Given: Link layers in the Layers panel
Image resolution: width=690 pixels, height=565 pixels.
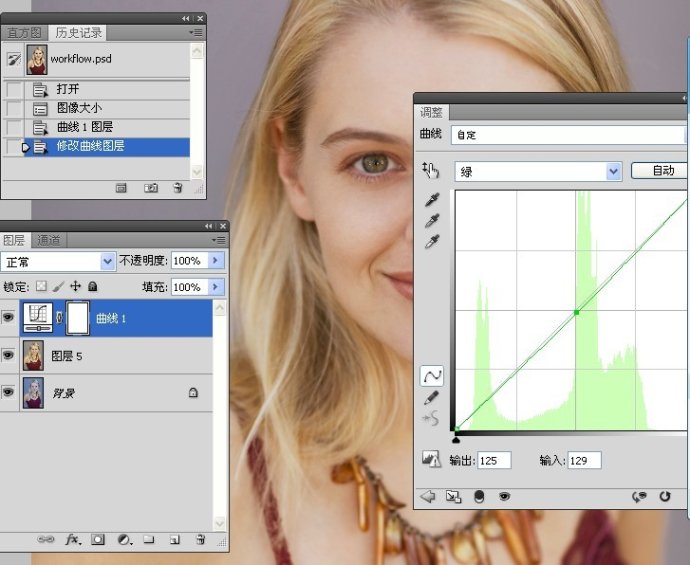Looking at the screenshot, I should (46, 539).
